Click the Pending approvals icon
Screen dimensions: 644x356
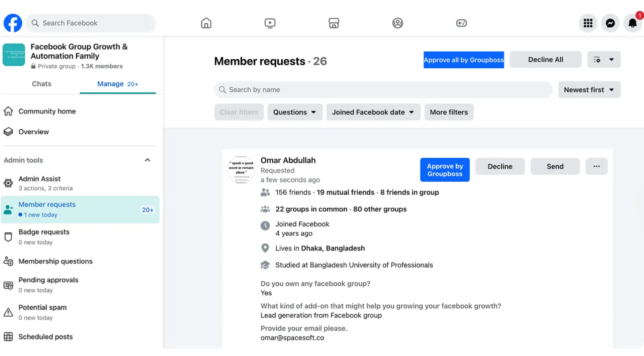click(x=8, y=285)
